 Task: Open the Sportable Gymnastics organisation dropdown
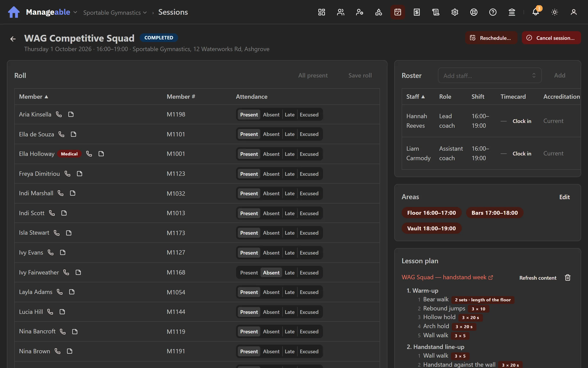(115, 13)
